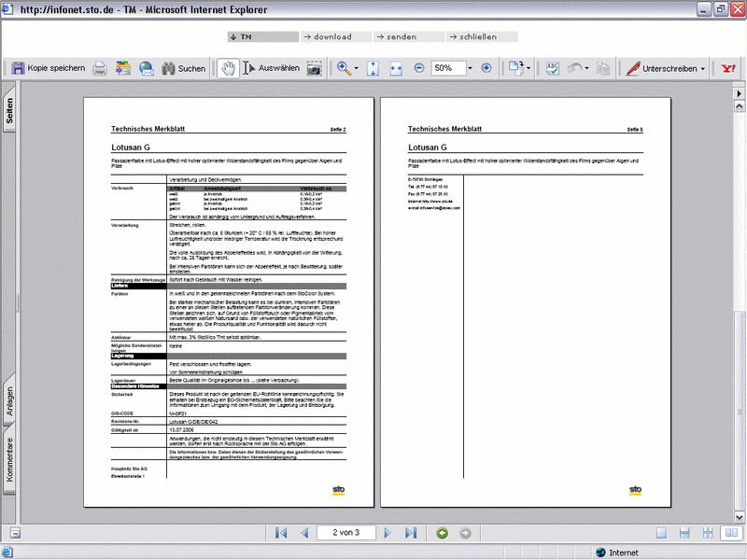Click the page size icon at bottom left
This screenshot has height=560, width=747.
coord(15,533)
